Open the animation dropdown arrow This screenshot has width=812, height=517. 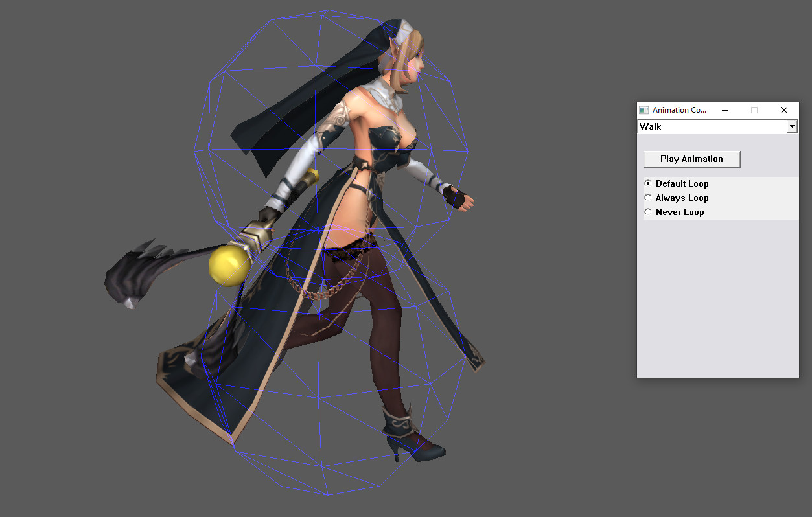792,126
